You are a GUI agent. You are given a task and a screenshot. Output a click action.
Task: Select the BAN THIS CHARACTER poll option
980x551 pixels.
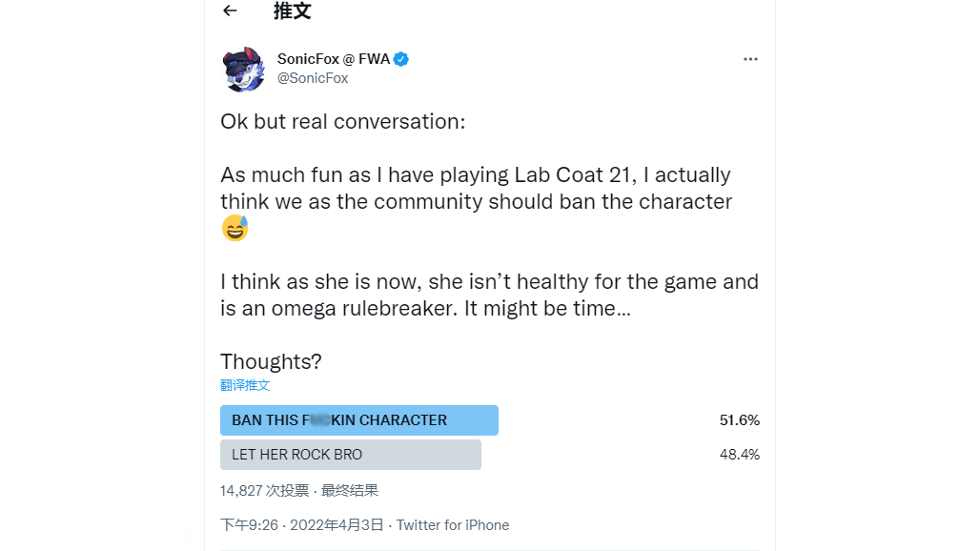(x=359, y=420)
